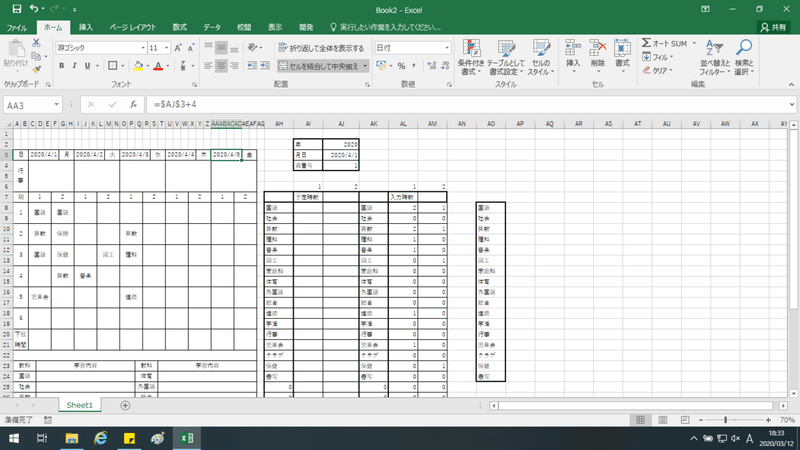Click the Format Painter brush icon

point(36,69)
